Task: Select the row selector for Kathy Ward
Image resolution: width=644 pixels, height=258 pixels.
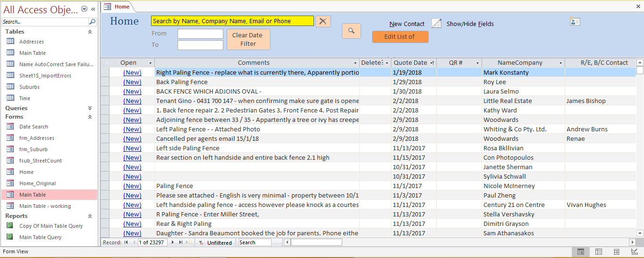Action: pos(105,110)
